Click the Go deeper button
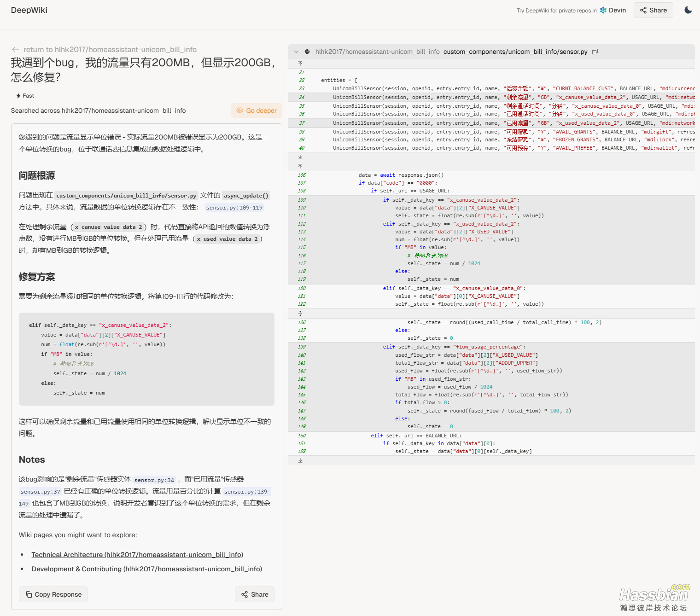The width and height of the screenshot is (700, 616). click(256, 110)
